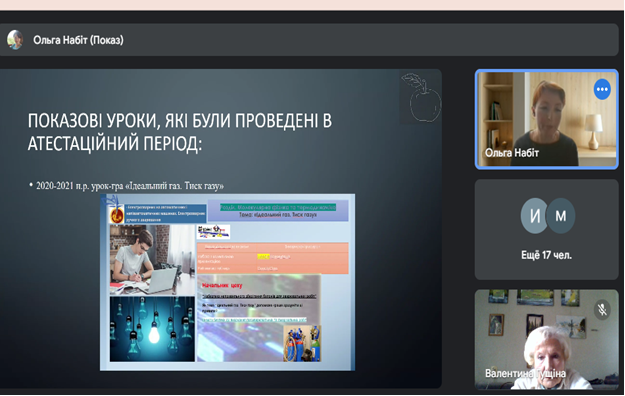
Task: Click the gas cylinders picture in slide
Action: coord(302,343)
